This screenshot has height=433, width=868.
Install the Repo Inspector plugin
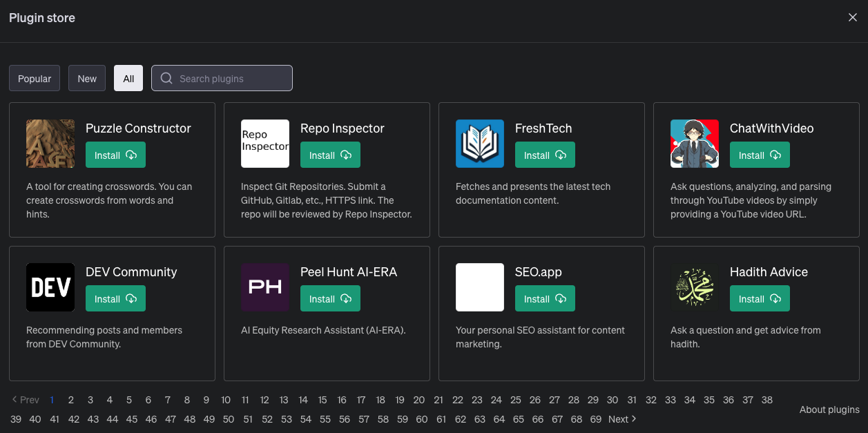click(330, 155)
